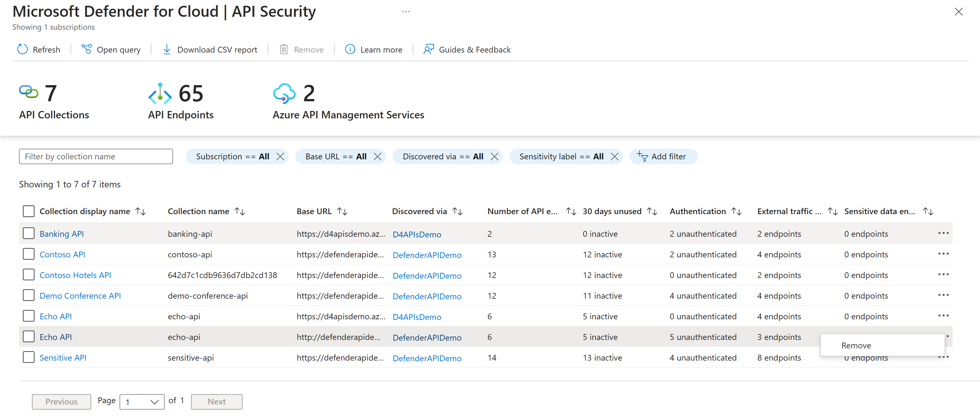Check the Echo API checkbox with D4APIsDemo
980x418 pixels.
(29, 315)
